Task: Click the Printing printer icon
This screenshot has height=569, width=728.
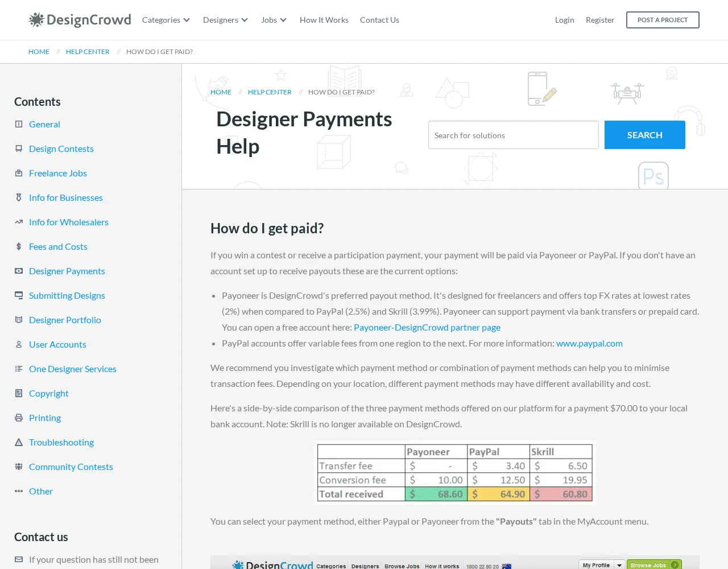Action: (19, 418)
